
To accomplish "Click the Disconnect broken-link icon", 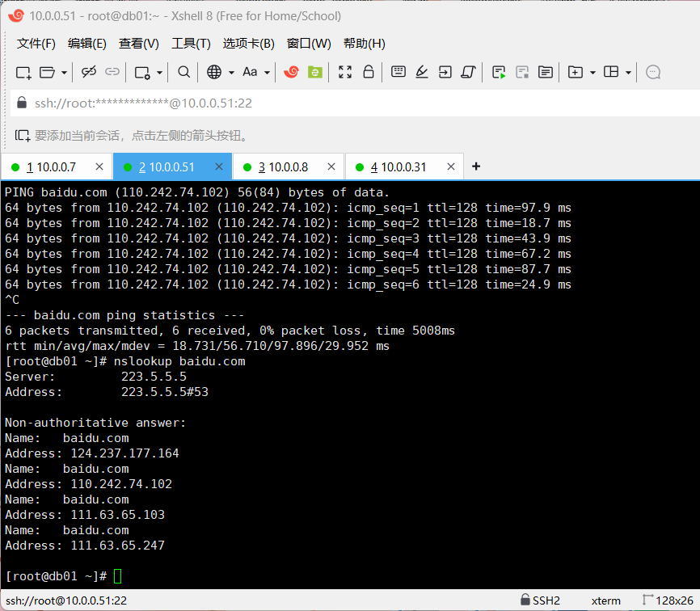I will click(x=89, y=72).
